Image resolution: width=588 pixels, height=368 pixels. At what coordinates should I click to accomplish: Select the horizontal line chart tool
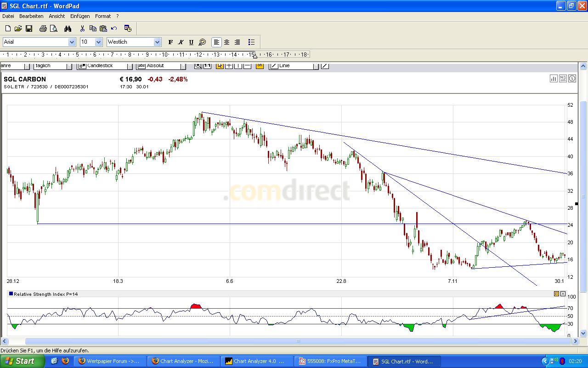click(247, 66)
